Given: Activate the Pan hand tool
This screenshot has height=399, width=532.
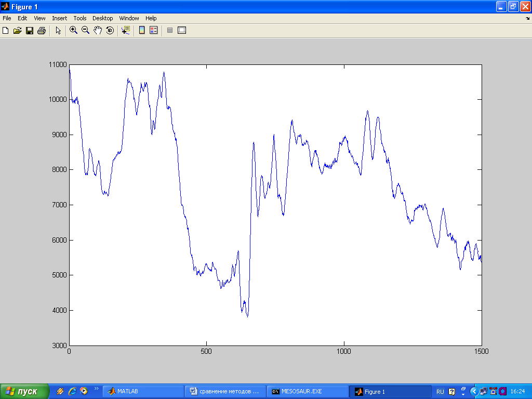Looking at the screenshot, I should (98, 31).
